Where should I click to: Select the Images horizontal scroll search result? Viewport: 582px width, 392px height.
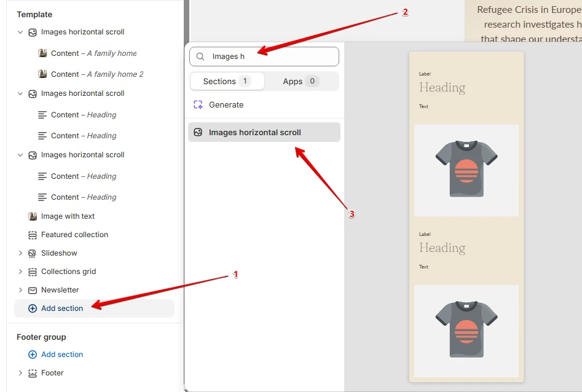tap(264, 132)
